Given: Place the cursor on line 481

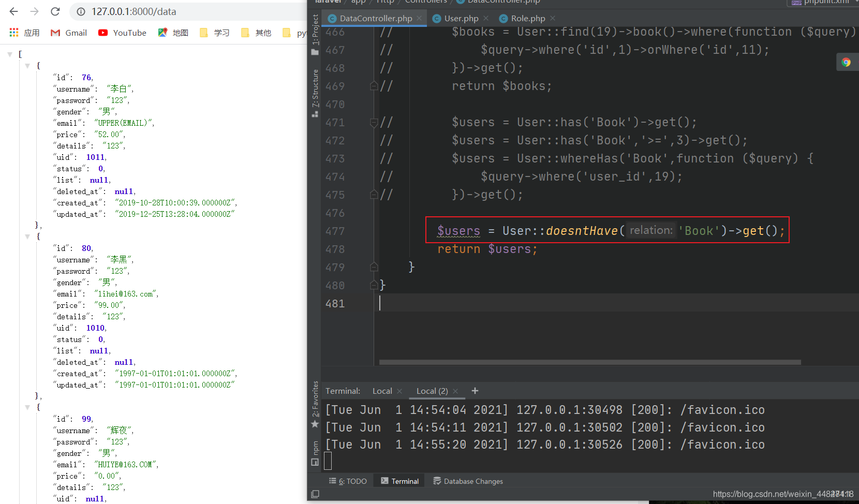Looking at the screenshot, I should (616, 303).
